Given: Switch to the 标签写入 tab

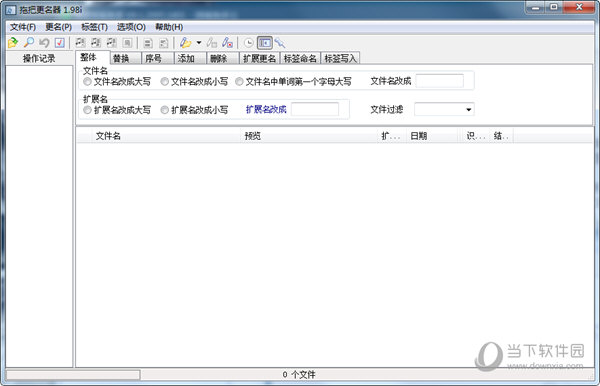Looking at the screenshot, I should pyautogui.click(x=340, y=58).
